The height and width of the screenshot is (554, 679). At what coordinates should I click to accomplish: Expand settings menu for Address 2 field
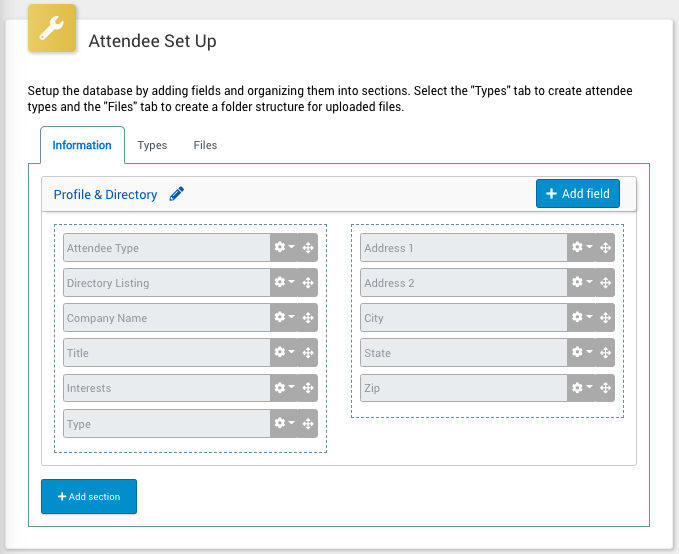(581, 283)
